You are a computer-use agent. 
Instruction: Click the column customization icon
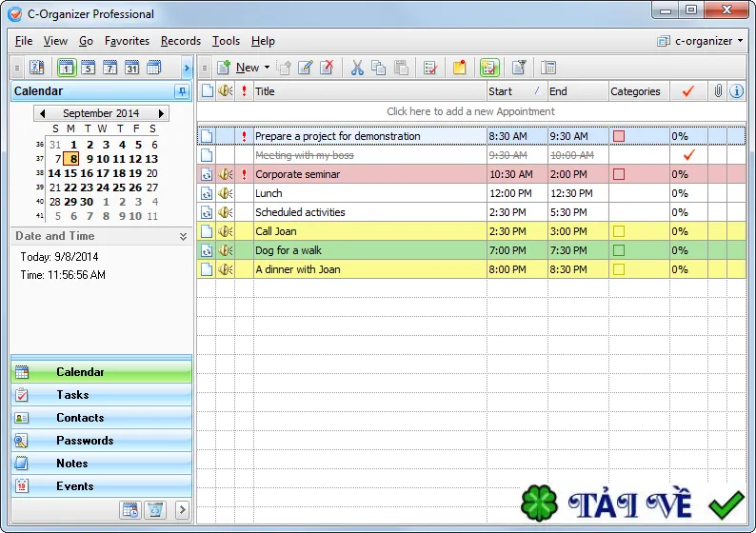pos(548,68)
